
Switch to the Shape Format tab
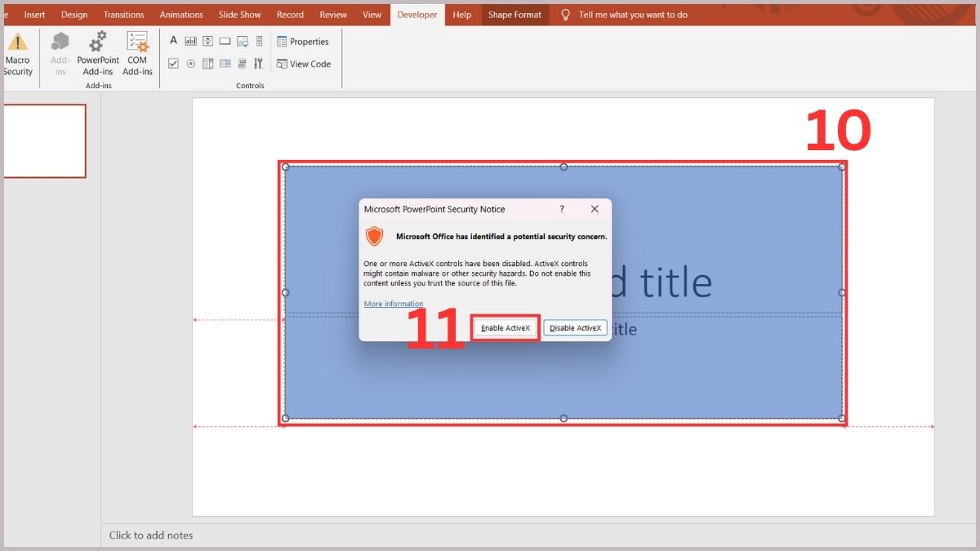pyautogui.click(x=514, y=14)
